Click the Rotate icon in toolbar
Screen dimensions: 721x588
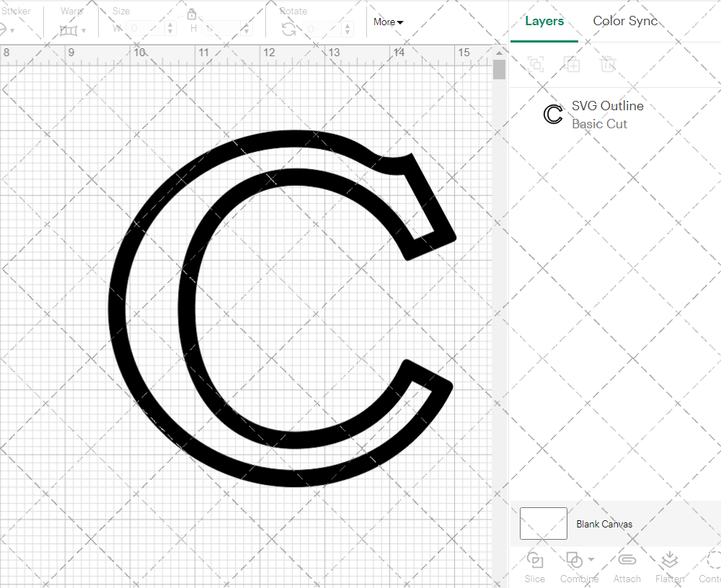pyautogui.click(x=288, y=29)
